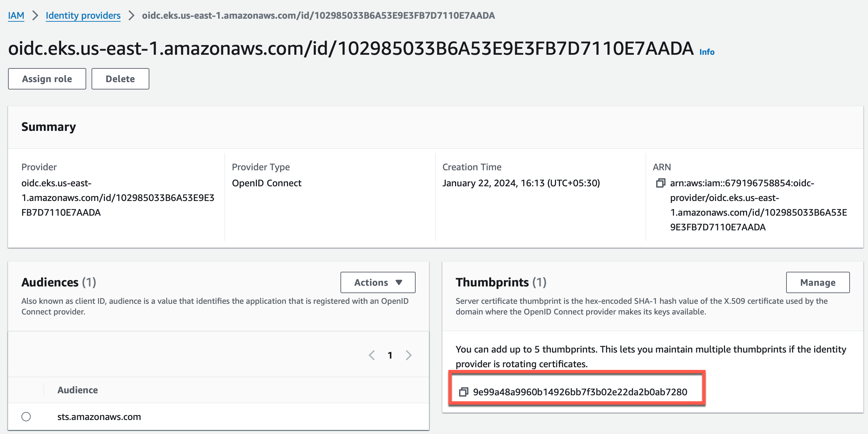The width and height of the screenshot is (868, 434).
Task: Click audiences page number 1
Action: point(390,355)
